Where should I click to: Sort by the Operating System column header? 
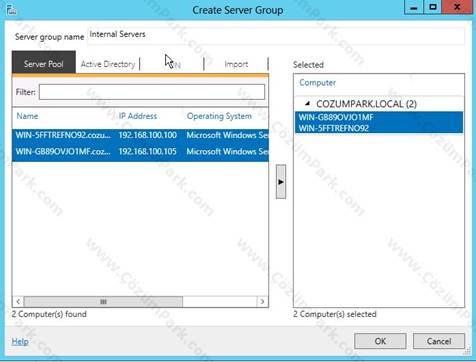[x=219, y=116]
